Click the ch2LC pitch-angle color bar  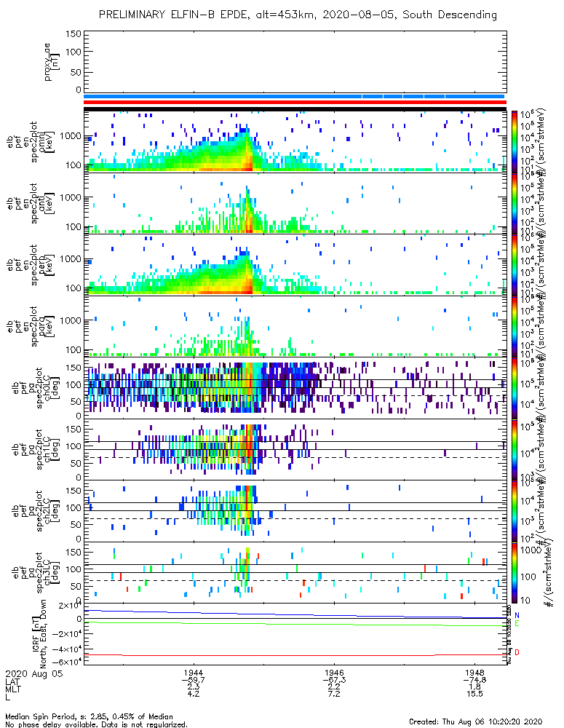click(x=514, y=511)
